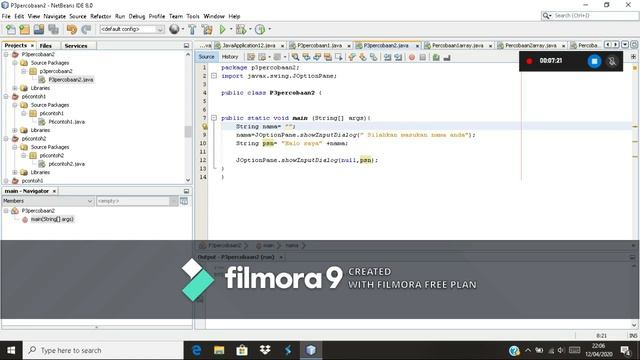This screenshot has width=640, height=360.
Task: Open File Explorer from the taskbar
Action: (219, 350)
